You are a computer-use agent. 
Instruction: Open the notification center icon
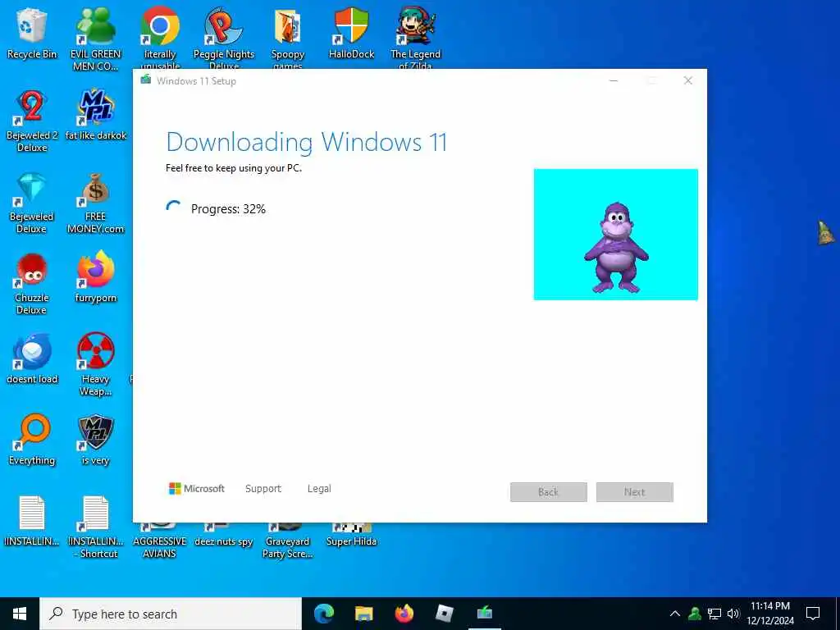pos(813,614)
